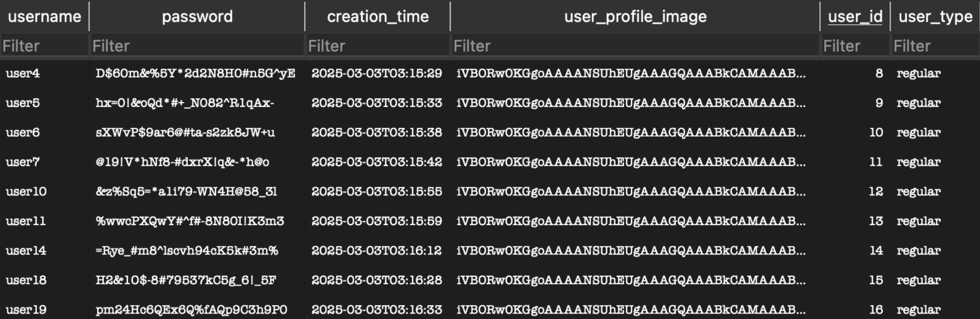Sort table by creation_time header
Viewport: 980px width, 319px height.
pos(378,16)
